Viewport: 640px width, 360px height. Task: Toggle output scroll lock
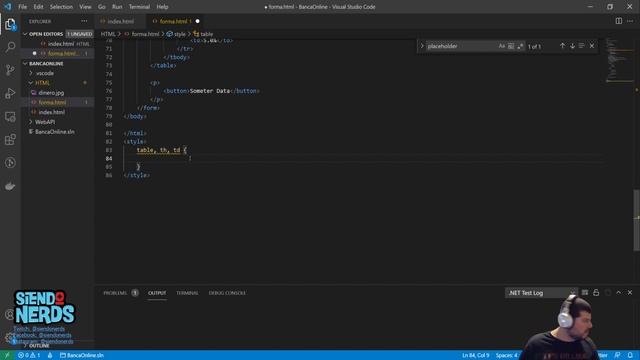point(596,293)
